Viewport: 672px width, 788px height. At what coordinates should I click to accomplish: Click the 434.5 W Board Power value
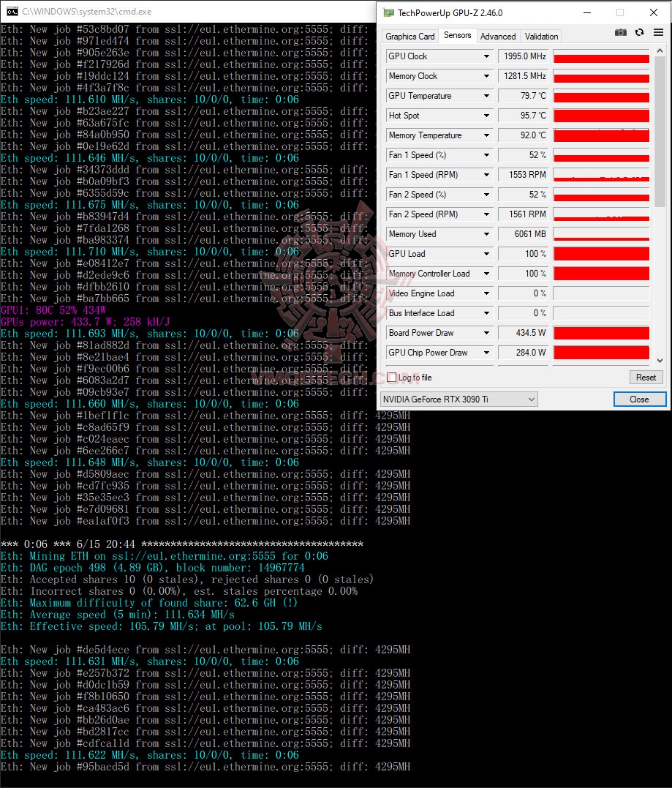click(523, 333)
